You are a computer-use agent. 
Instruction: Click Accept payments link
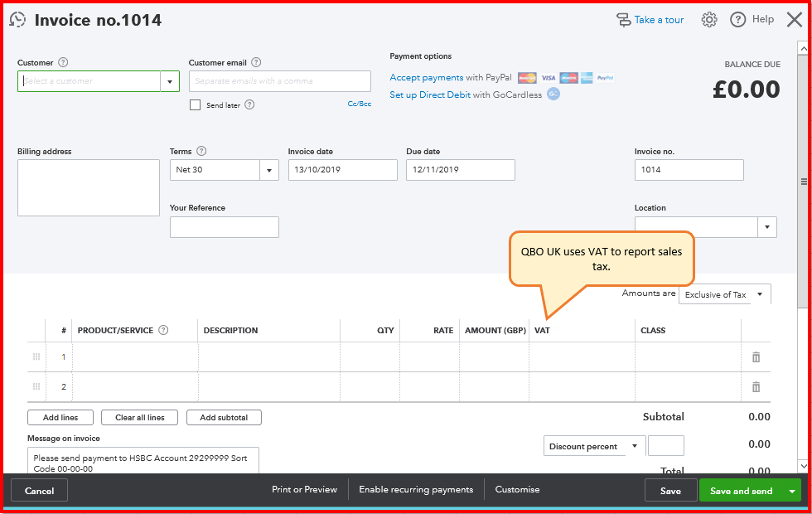click(426, 77)
